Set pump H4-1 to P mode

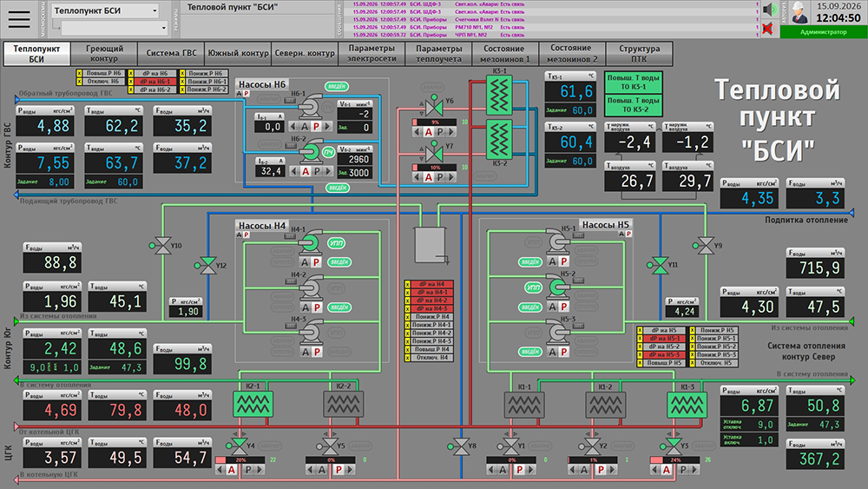point(316,262)
